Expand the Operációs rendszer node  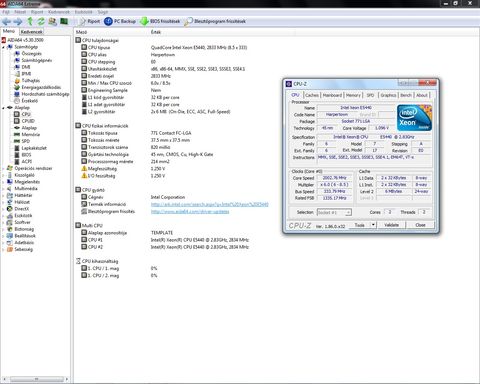pyautogui.click(x=4, y=168)
